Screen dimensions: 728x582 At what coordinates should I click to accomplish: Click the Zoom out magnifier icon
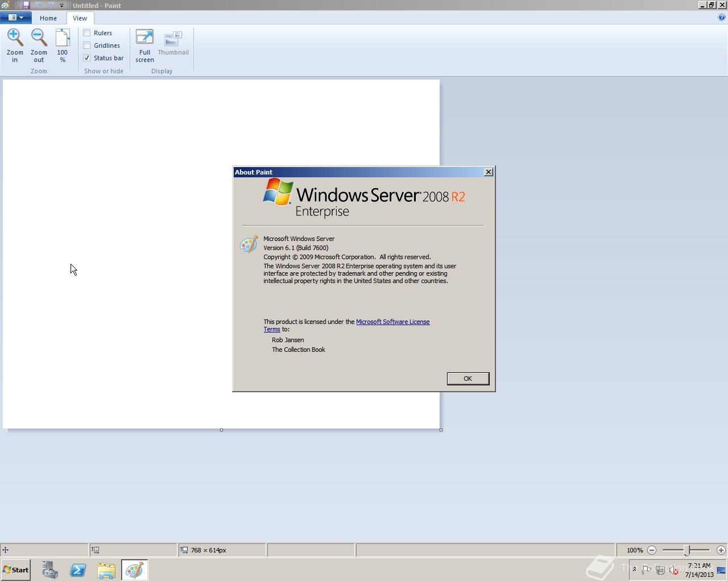pyautogui.click(x=39, y=38)
